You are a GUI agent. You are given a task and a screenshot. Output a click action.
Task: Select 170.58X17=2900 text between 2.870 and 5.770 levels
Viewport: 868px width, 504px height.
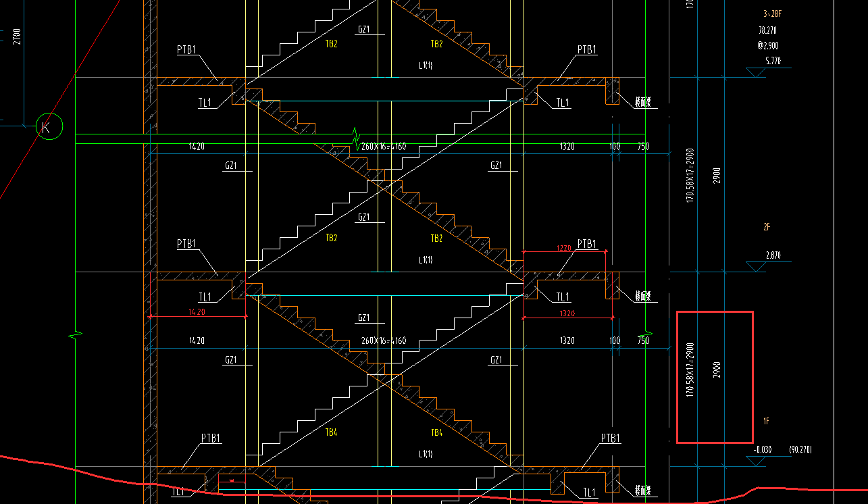pyautogui.click(x=690, y=176)
